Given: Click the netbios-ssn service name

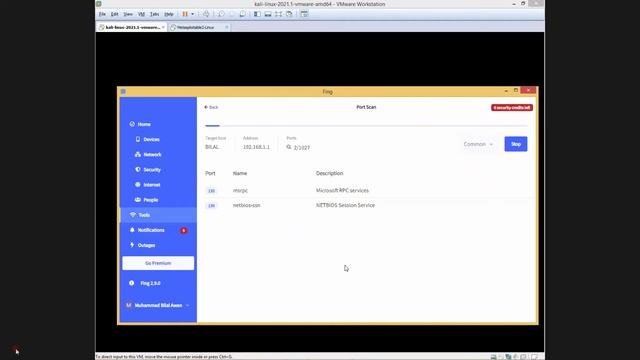Looking at the screenshot, I should click(247, 205).
